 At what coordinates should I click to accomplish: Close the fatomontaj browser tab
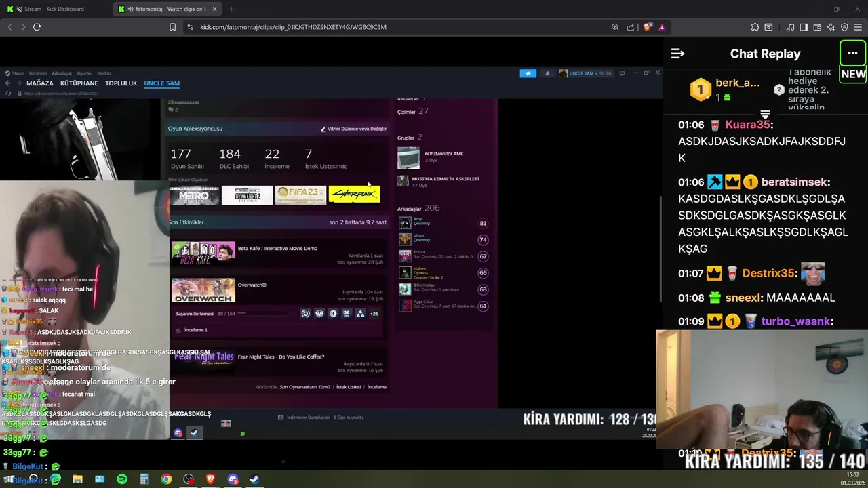click(x=215, y=9)
